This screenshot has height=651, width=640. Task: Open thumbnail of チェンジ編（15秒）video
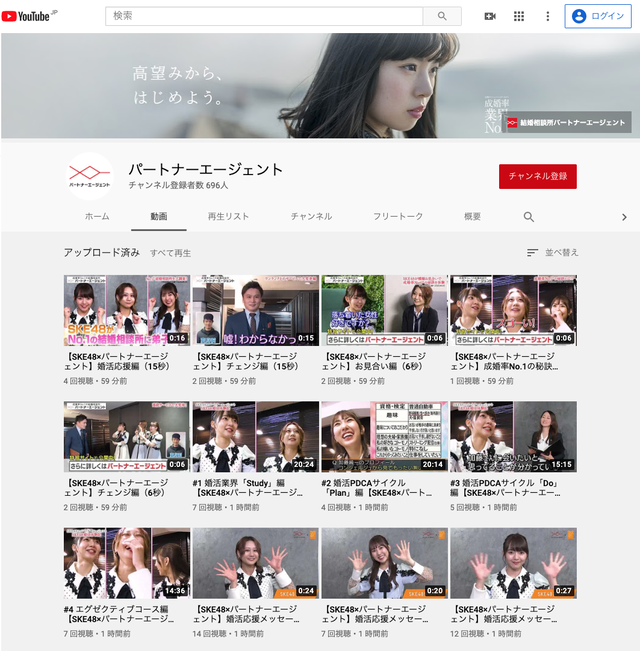pyautogui.click(x=256, y=310)
